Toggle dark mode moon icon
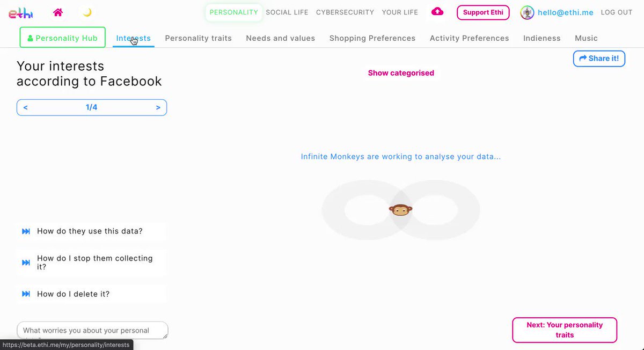This screenshot has width=644, height=350. click(87, 12)
